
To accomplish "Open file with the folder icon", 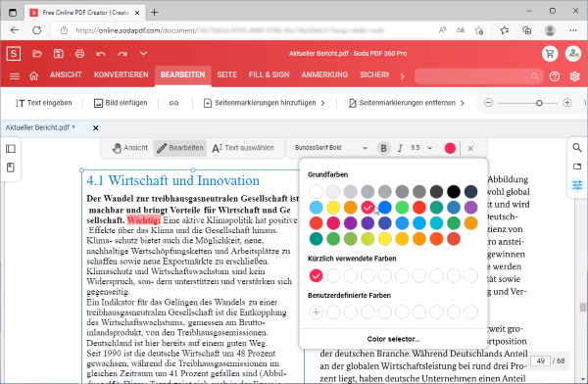I will pyautogui.click(x=37, y=54).
